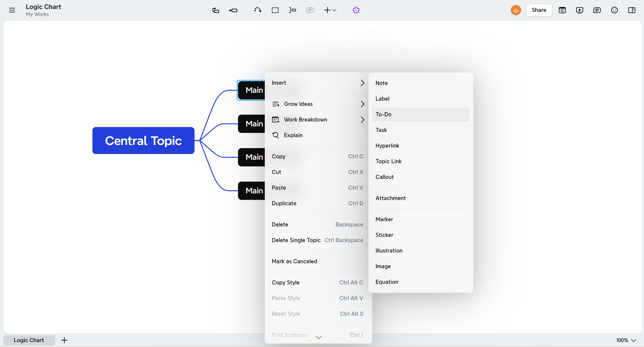
Task: Choose Paste in the context menu
Action: tap(318, 188)
